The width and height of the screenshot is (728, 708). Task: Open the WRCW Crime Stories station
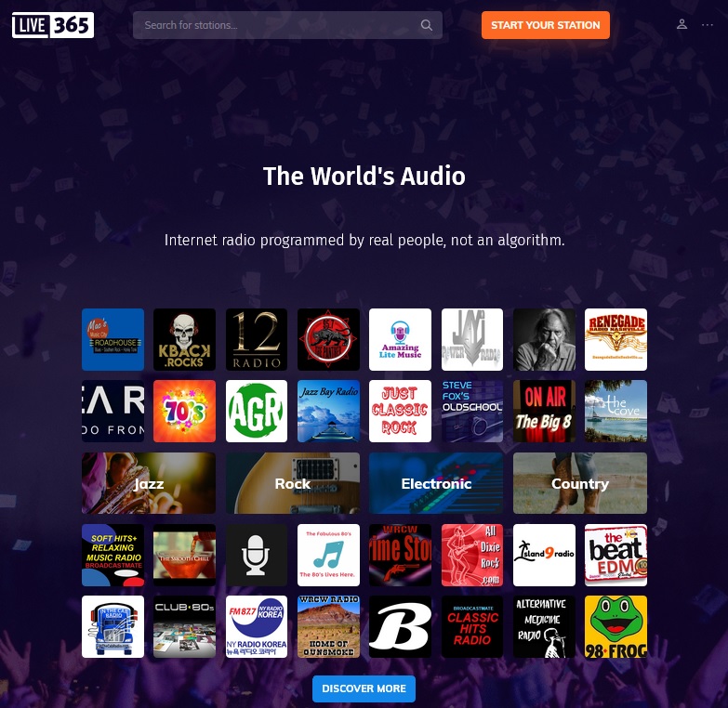pyautogui.click(x=400, y=556)
